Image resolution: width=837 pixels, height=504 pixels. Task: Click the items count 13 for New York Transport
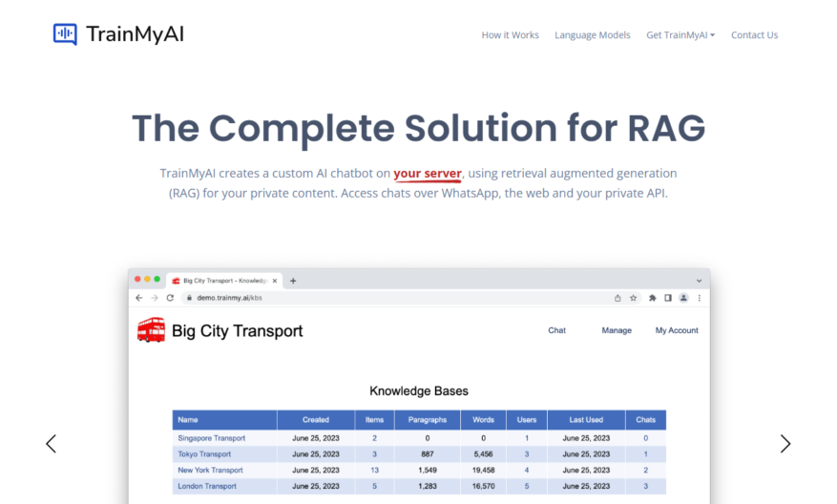[375, 471]
